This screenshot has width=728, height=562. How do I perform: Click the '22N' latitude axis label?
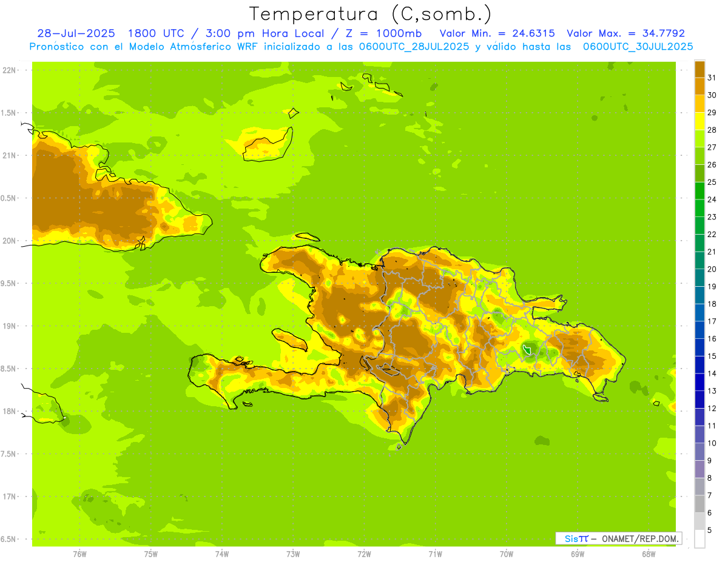pyautogui.click(x=10, y=70)
